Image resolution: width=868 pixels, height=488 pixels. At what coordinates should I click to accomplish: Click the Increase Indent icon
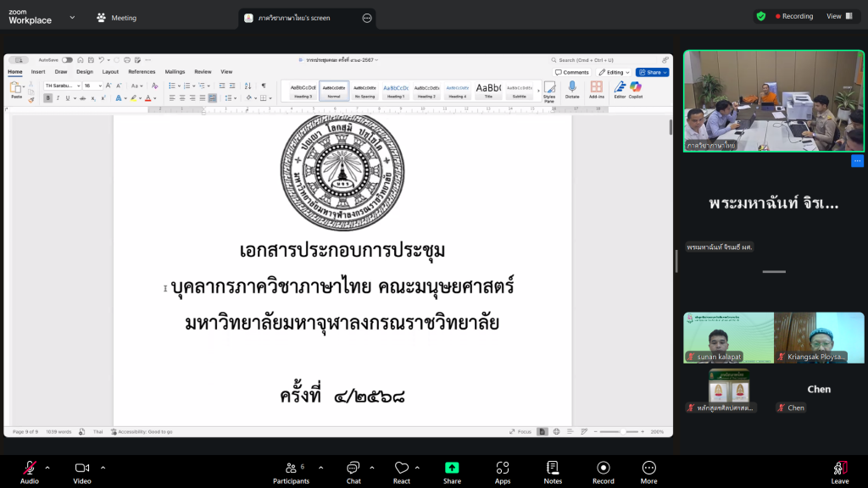click(232, 86)
